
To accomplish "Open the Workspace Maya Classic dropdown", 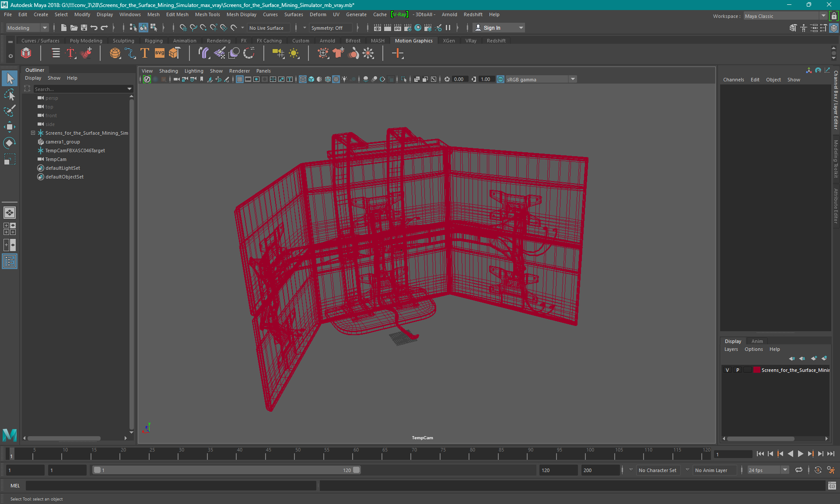I will coord(785,16).
